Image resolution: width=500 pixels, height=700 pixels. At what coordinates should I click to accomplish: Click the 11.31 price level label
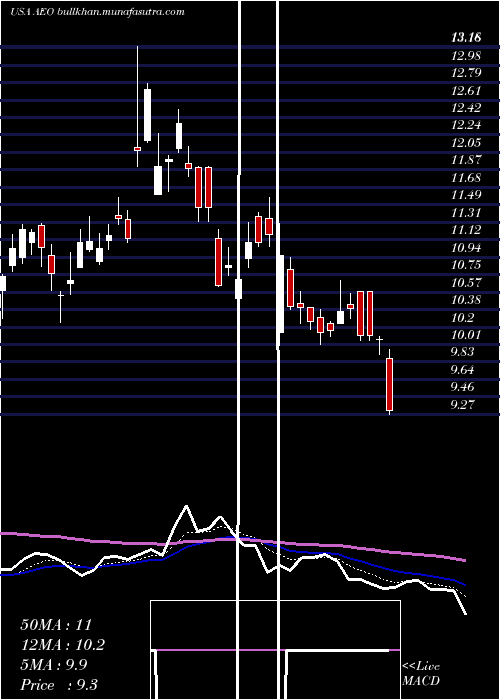tap(466, 213)
